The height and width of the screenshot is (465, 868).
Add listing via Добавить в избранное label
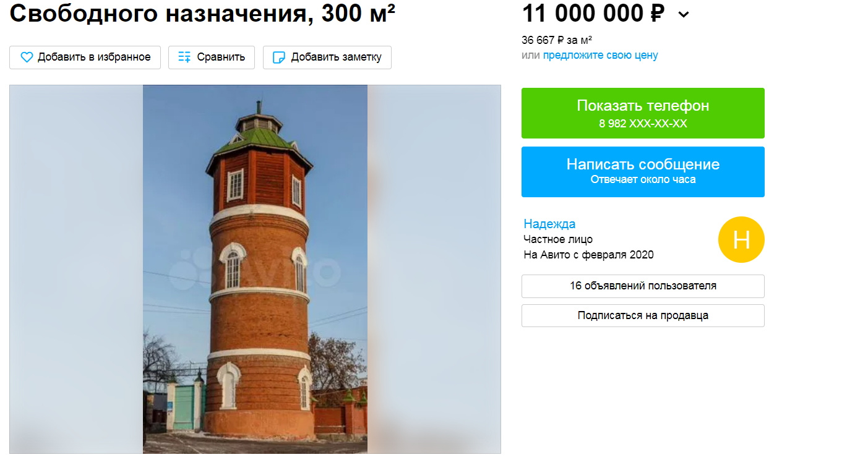[94, 58]
